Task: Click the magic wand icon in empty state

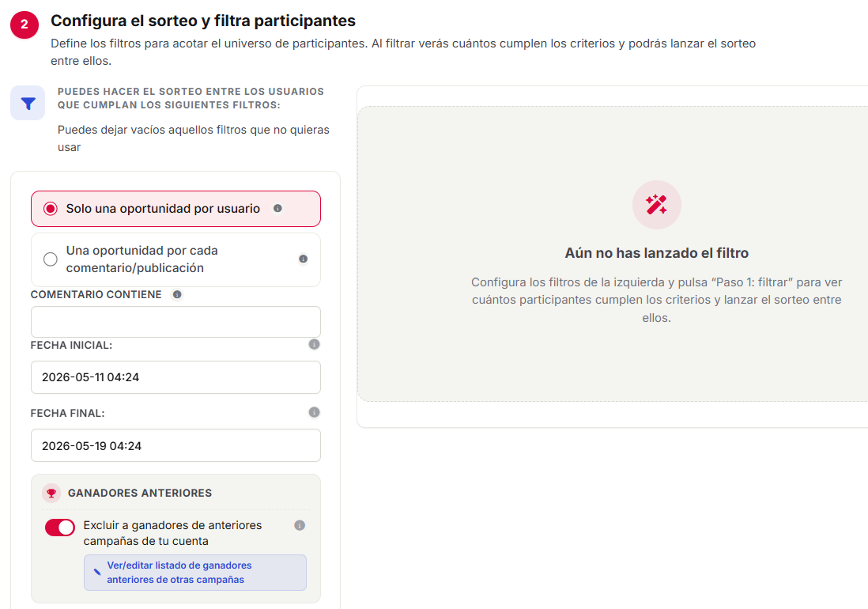Action: (657, 205)
